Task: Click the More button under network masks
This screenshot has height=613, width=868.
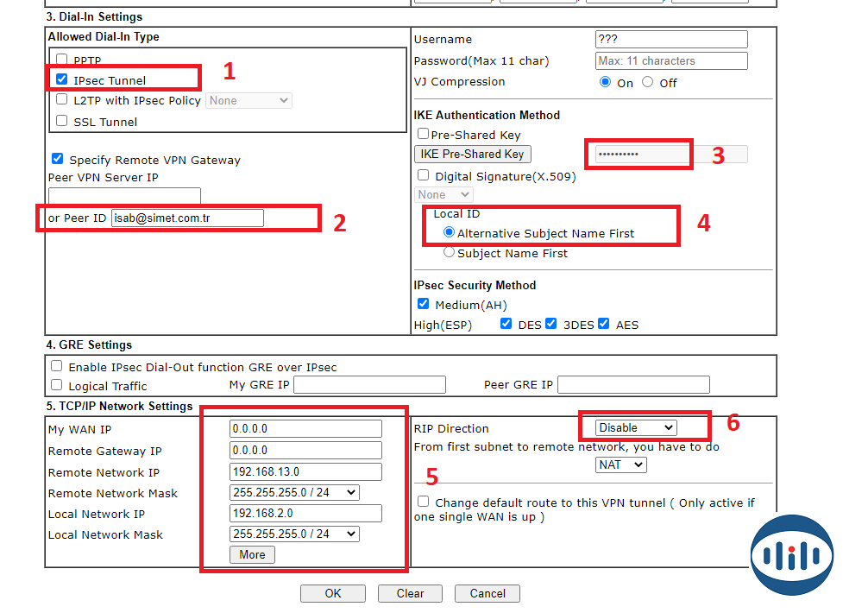Action: pyautogui.click(x=252, y=554)
